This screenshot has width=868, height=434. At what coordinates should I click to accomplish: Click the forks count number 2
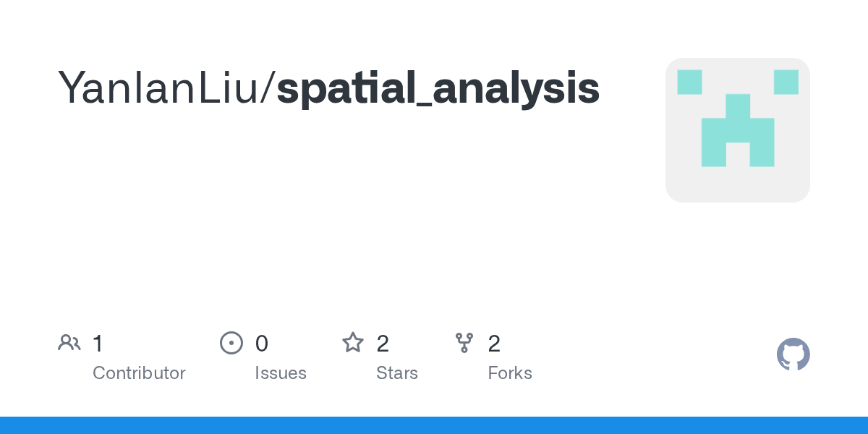(495, 344)
